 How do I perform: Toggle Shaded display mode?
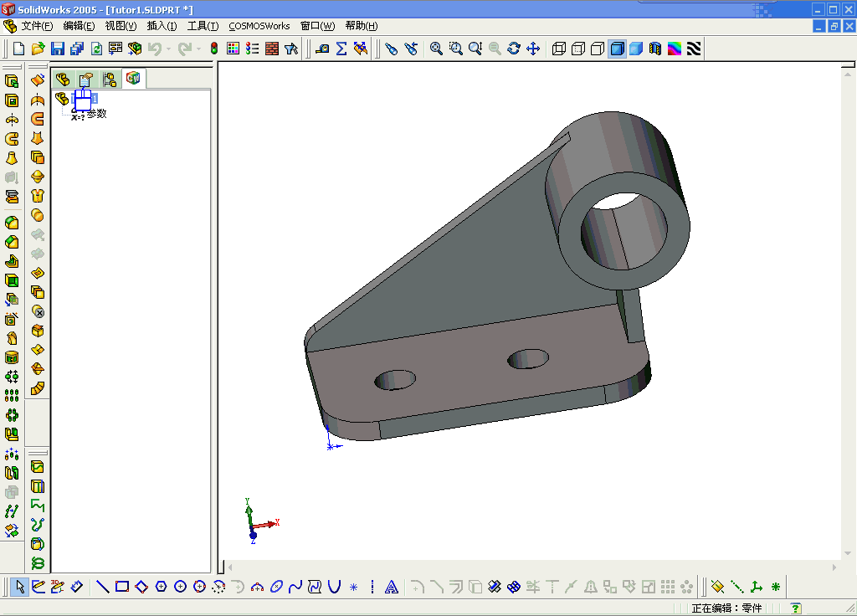click(636, 49)
